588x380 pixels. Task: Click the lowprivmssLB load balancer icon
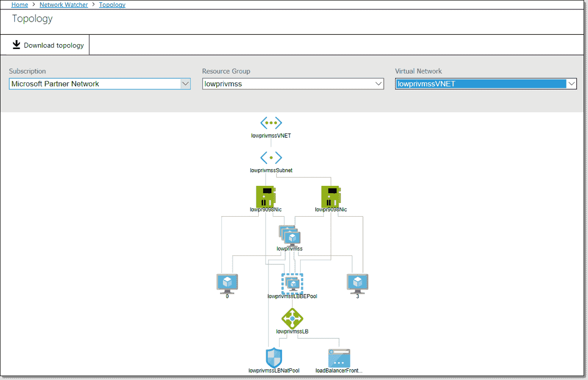click(293, 318)
